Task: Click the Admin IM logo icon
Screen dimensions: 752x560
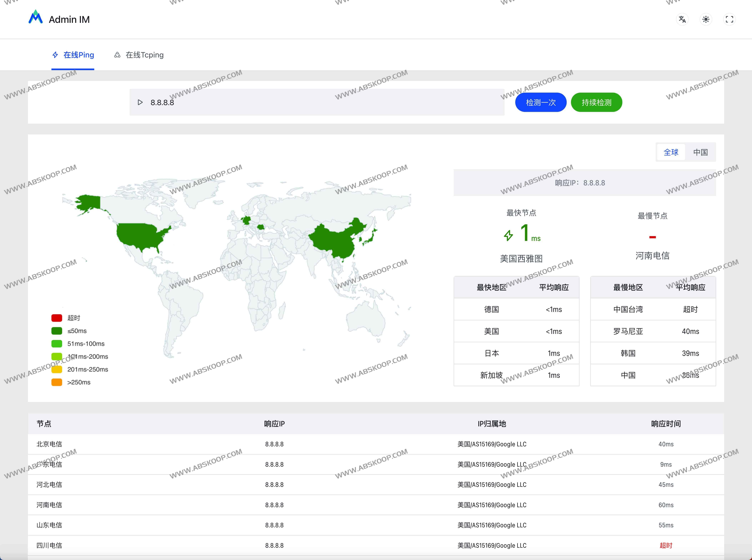Action: coord(36,17)
